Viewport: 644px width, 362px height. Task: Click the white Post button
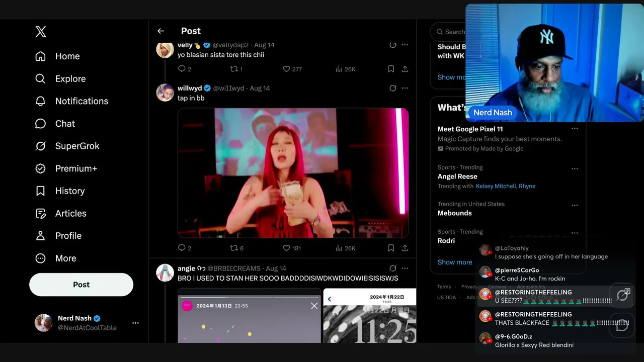tap(81, 285)
